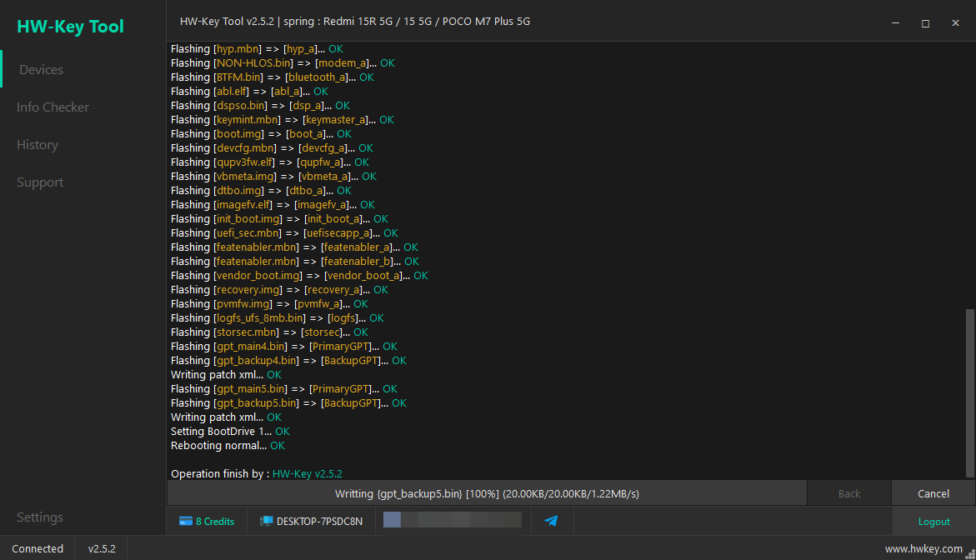976x560 pixels.
Task: Click the resize grip dots icon
Action: 970,554
